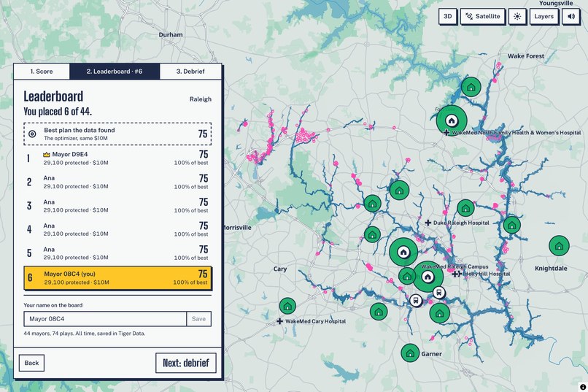This screenshot has width=588, height=392.
Task: Click the large shelter circle above WakeMed North
Action: (452, 120)
